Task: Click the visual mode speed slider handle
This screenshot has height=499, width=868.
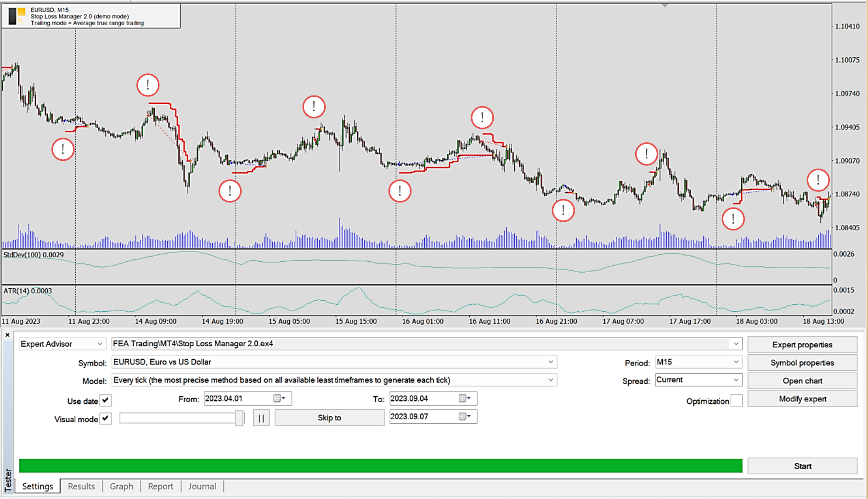Action: pos(239,418)
